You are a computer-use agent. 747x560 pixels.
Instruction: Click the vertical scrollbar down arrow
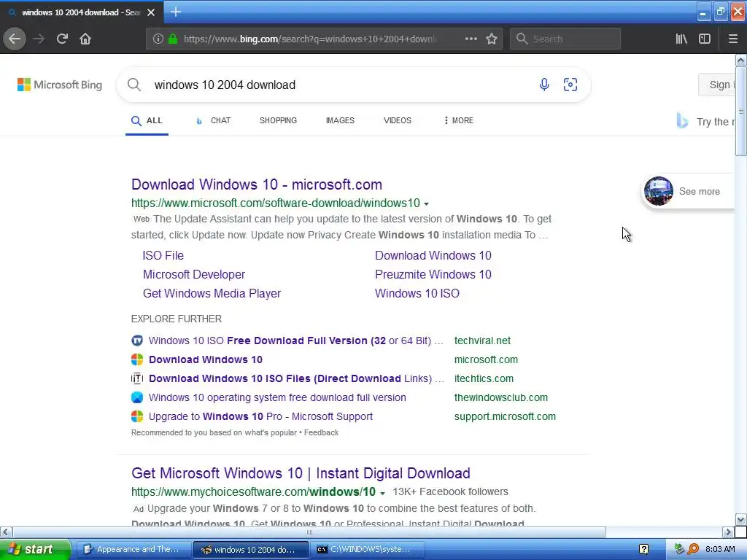pyautogui.click(x=741, y=519)
